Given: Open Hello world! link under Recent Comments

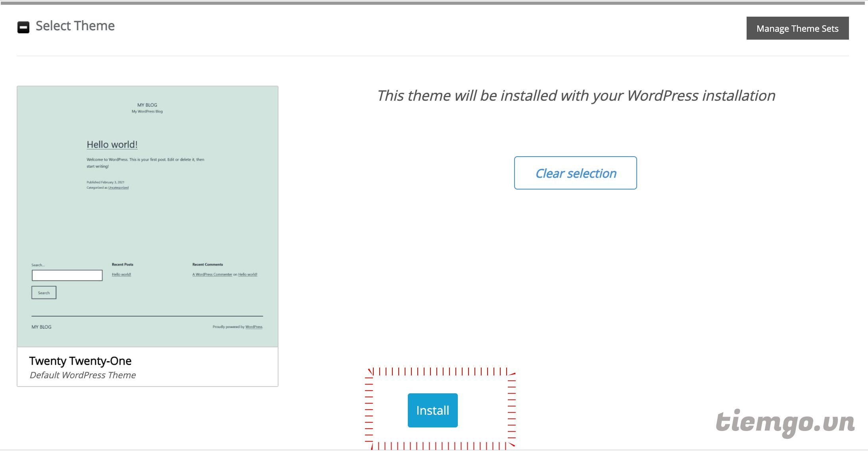Looking at the screenshot, I should click(248, 274).
